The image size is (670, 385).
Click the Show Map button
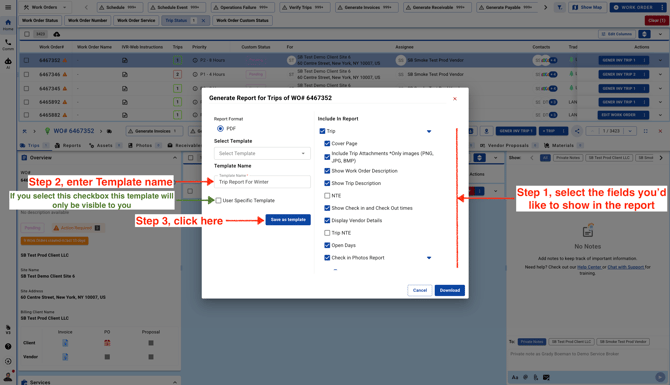[588, 7]
